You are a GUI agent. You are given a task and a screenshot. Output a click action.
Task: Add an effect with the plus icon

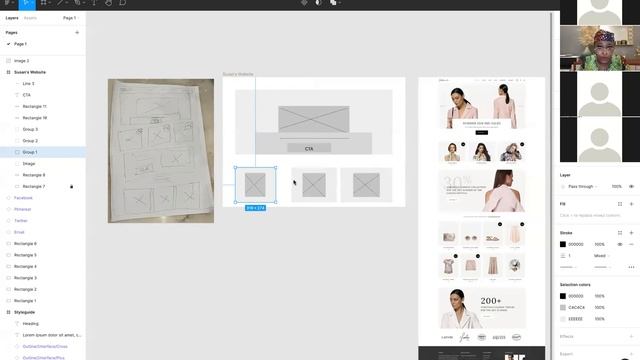[631, 336]
